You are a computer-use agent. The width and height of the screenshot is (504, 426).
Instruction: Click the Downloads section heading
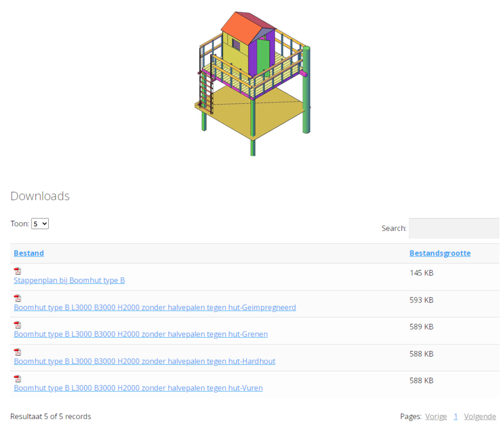[40, 196]
